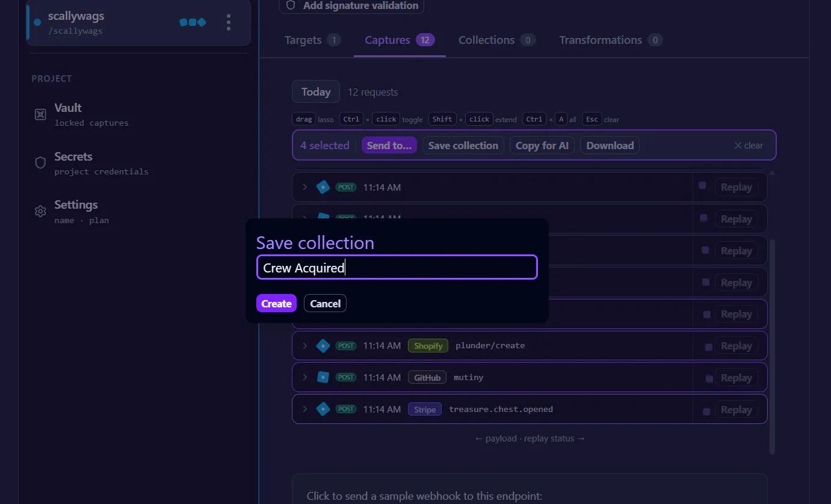Download the selected captures

tap(610, 146)
